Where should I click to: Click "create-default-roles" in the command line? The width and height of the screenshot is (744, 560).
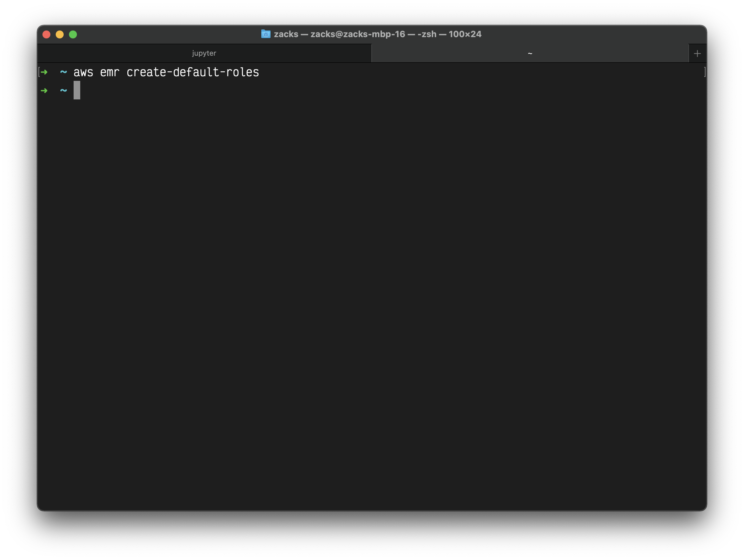[x=193, y=72]
